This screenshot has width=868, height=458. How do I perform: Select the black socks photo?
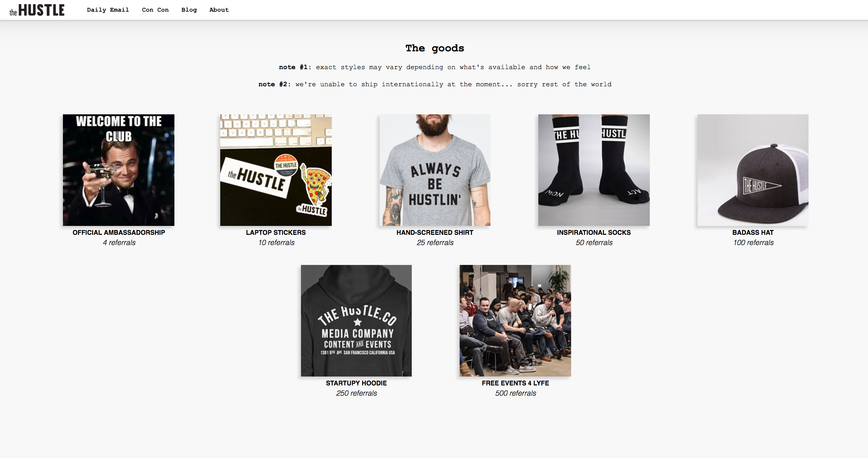pyautogui.click(x=594, y=170)
